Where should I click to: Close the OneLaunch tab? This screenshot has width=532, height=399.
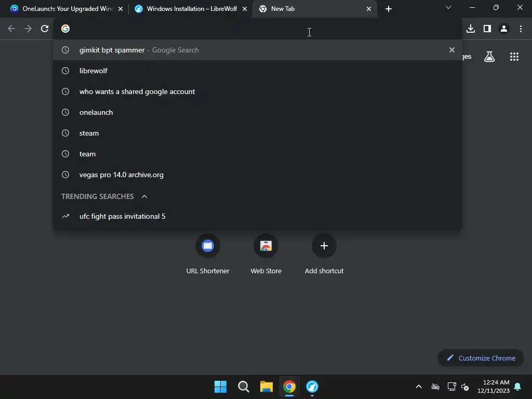coord(121,9)
